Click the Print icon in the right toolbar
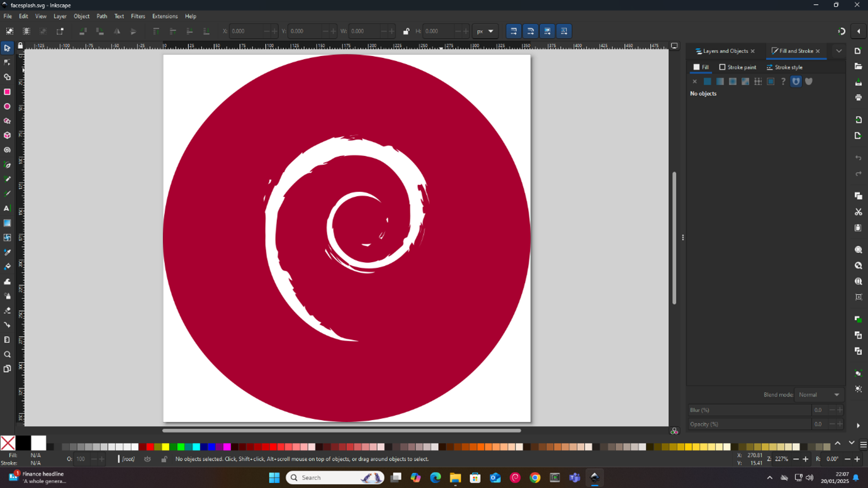The height and width of the screenshot is (488, 868). point(858,97)
